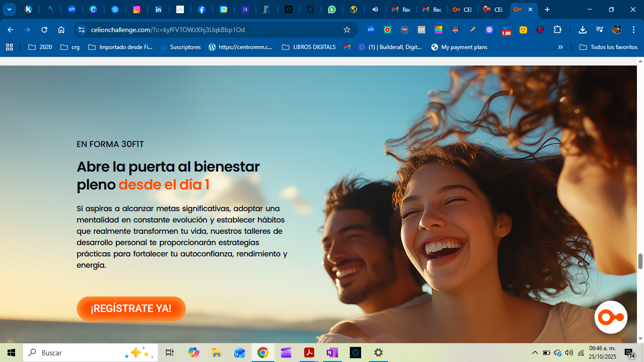Open the Chrome three-dot menu

(x=633, y=30)
